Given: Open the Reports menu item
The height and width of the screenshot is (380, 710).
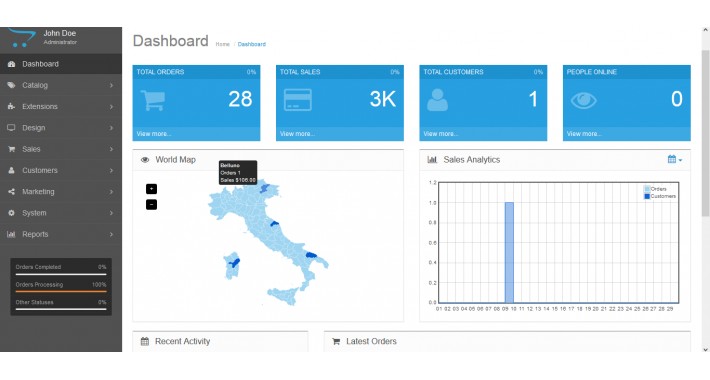Looking at the screenshot, I should tap(61, 234).
